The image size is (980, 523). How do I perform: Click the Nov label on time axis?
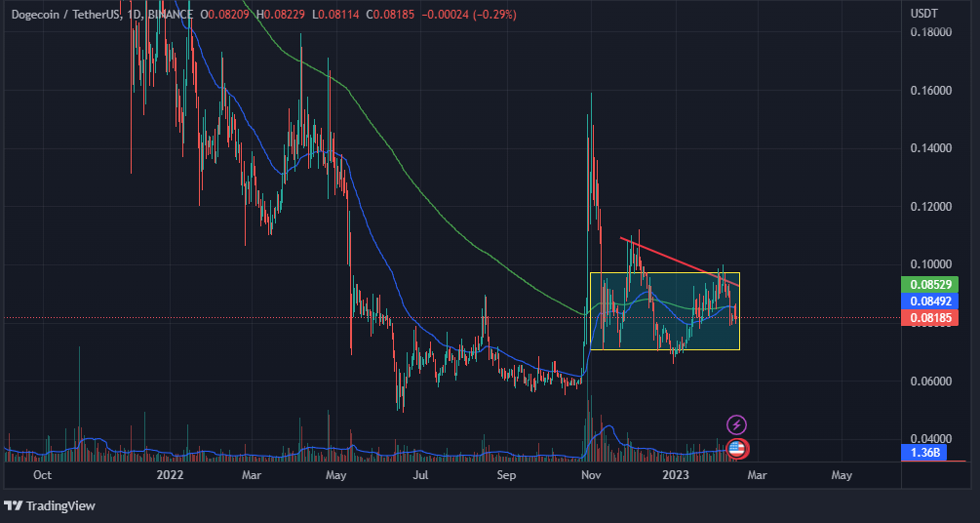pos(591,475)
